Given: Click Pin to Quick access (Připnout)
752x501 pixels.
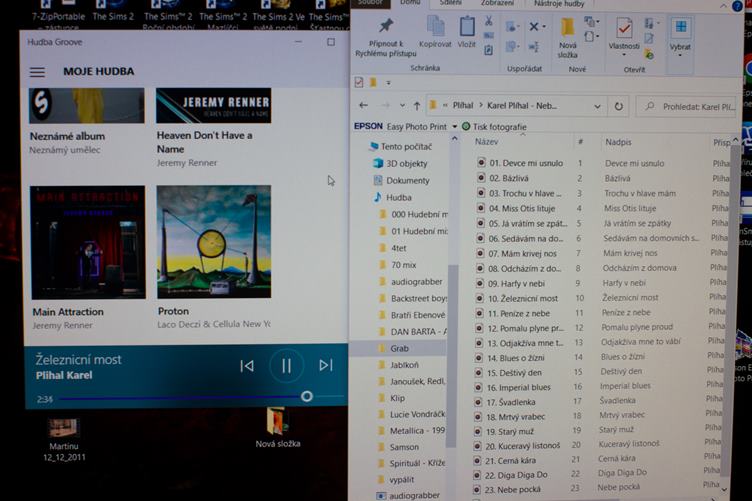Looking at the screenshot, I should 386,37.
